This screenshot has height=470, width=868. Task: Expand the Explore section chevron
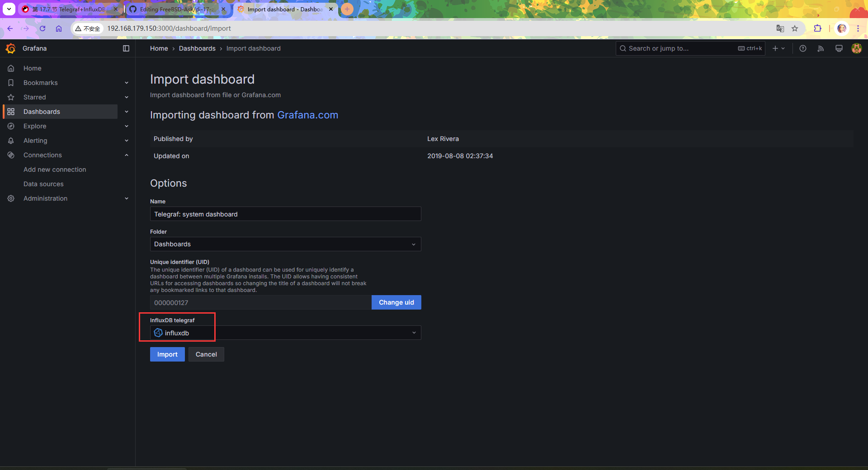(x=127, y=126)
